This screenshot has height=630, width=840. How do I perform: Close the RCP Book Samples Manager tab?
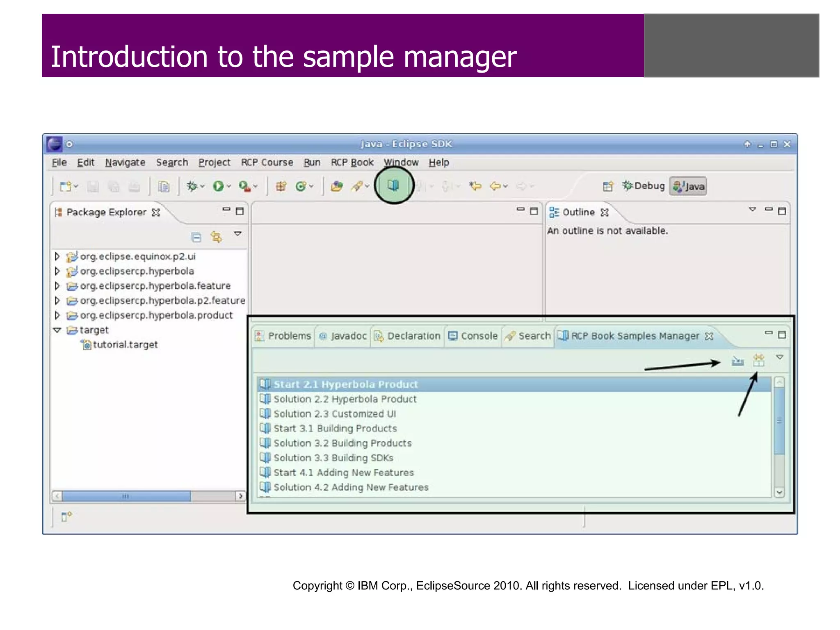point(709,336)
